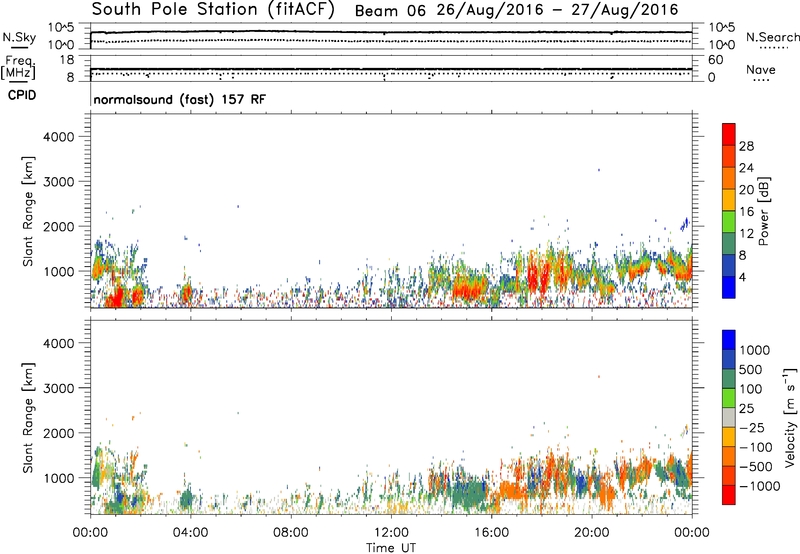The width and height of the screenshot is (800, 554).
Task: Click the '-1000' velocity colorbar tick label
Action: (759, 486)
